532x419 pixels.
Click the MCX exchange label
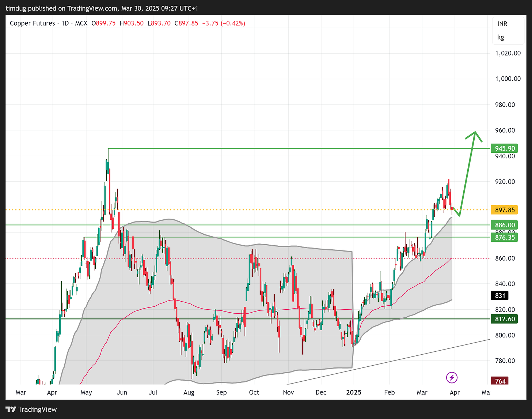point(81,23)
